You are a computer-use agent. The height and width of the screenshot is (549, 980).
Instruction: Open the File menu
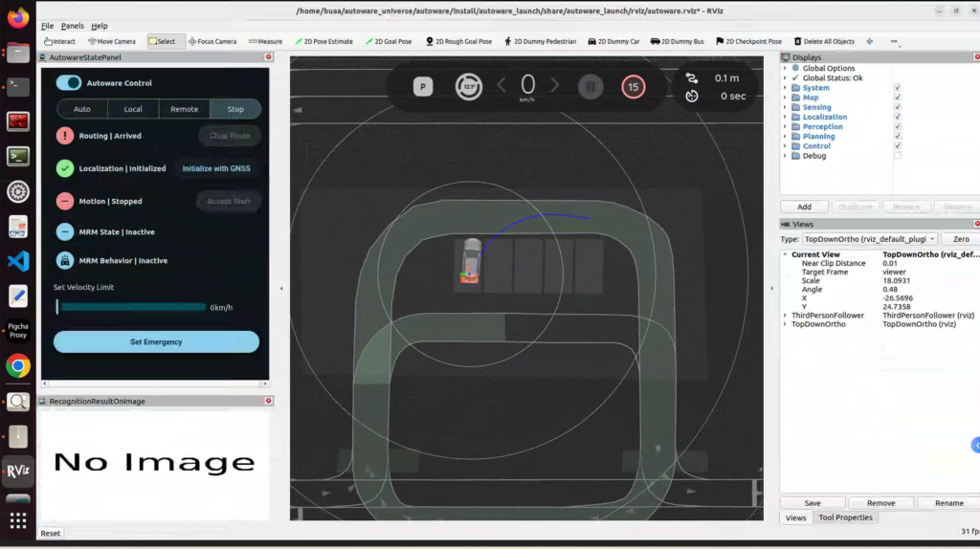48,26
